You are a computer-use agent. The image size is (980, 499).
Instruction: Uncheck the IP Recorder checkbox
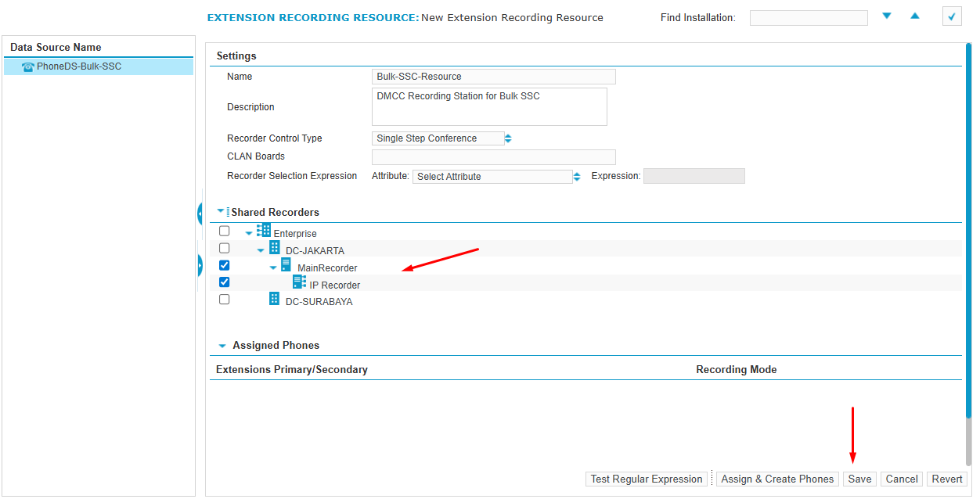[x=225, y=282]
